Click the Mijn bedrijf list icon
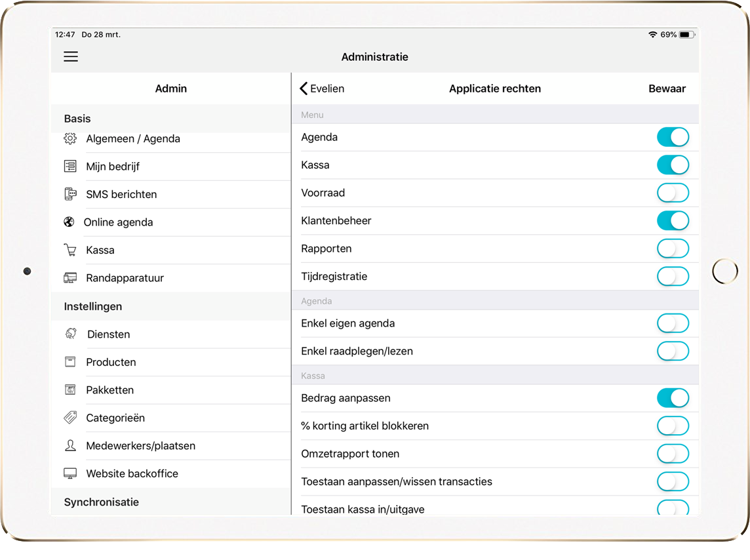 click(x=70, y=167)
